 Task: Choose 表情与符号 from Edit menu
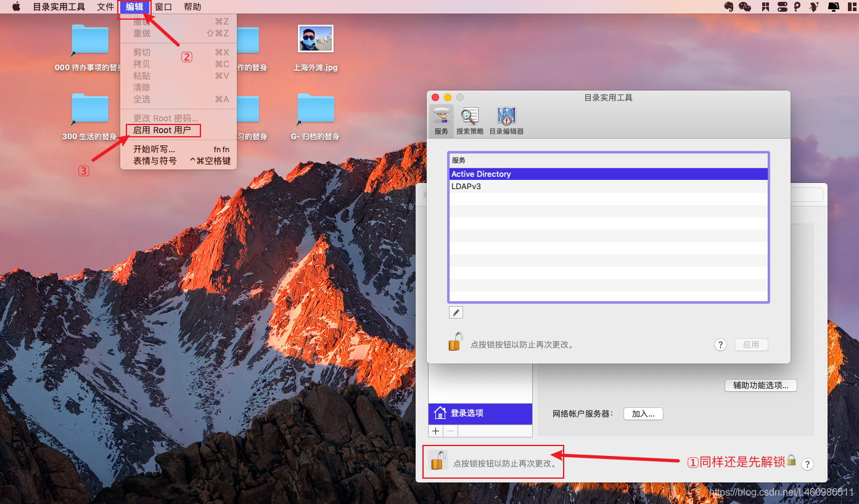(x=178, y=161)
